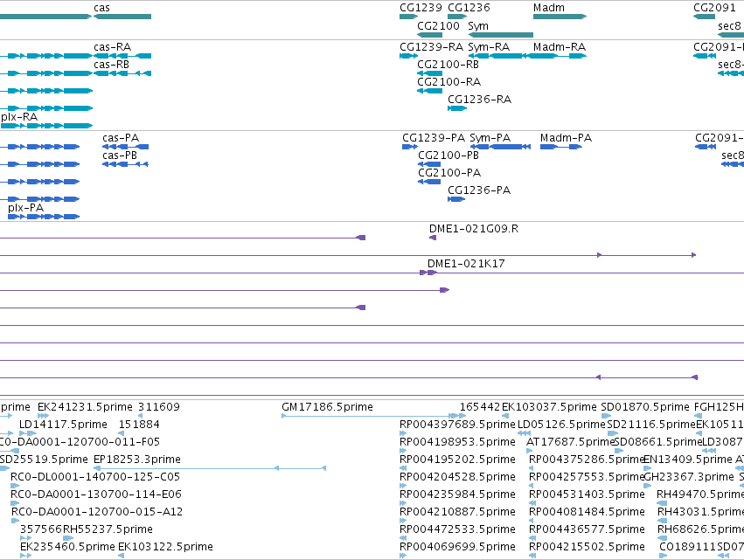Select the cas-RA transcript glyph
The width and height of the screenshot is (744, 560).
[122, 56]
